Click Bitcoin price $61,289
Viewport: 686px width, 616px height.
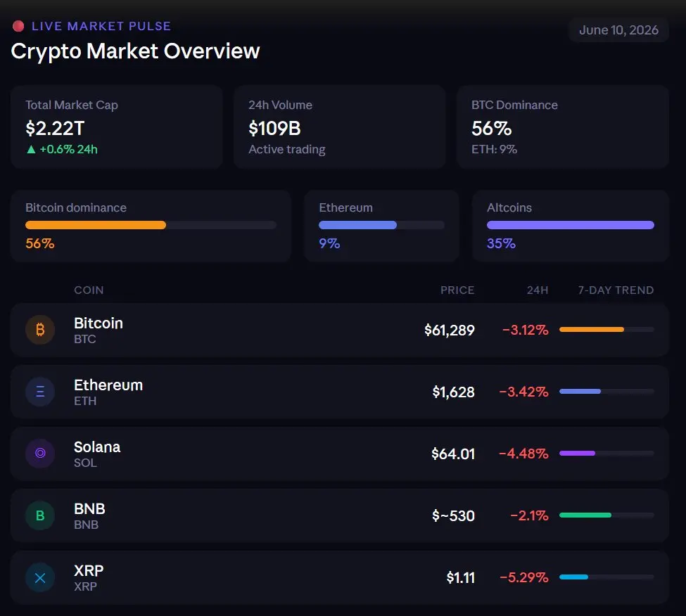click(x=450, y=330)
